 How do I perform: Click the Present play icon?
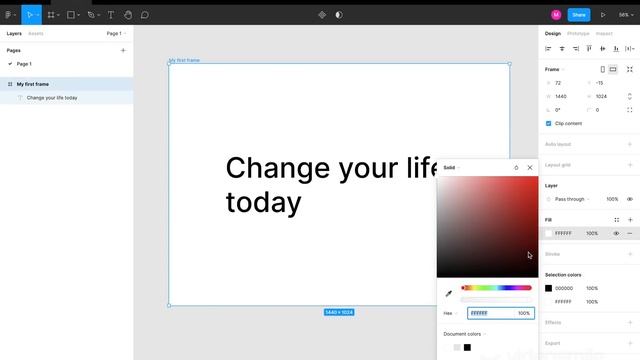pos(603,15)
